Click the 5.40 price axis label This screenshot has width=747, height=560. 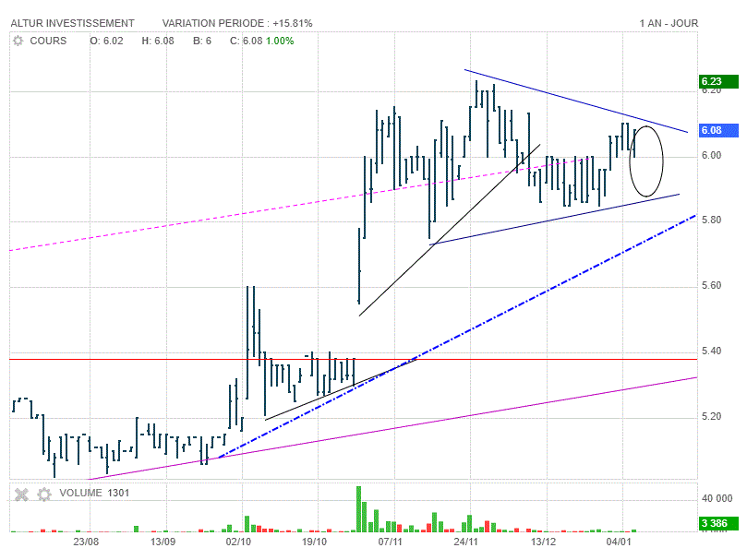coord(711,351)
